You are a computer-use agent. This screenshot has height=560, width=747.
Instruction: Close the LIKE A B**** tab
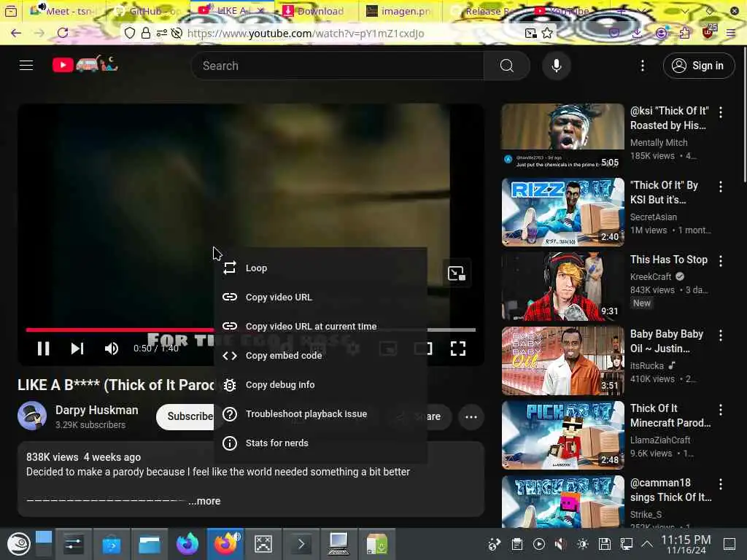[260, 10]
